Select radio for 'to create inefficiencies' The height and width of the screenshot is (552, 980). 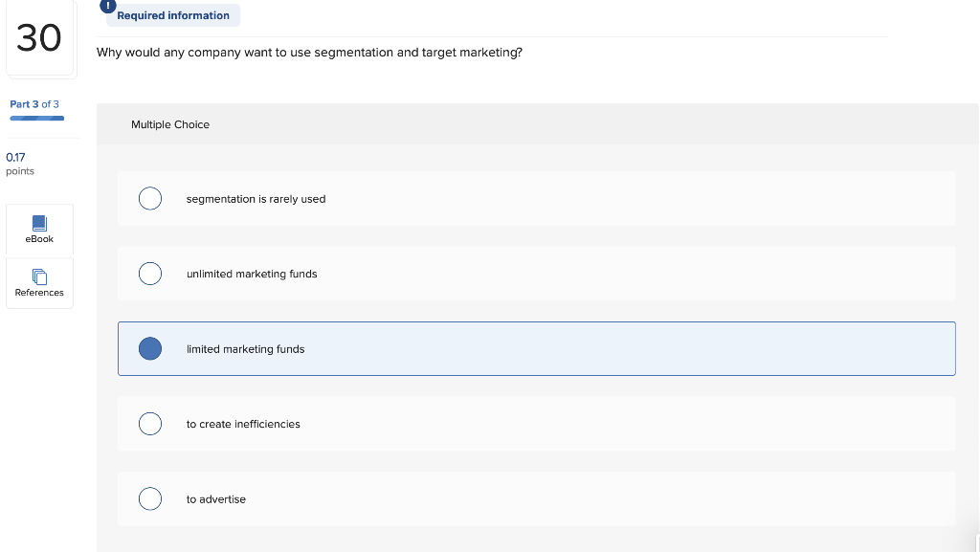coord(150,424)
